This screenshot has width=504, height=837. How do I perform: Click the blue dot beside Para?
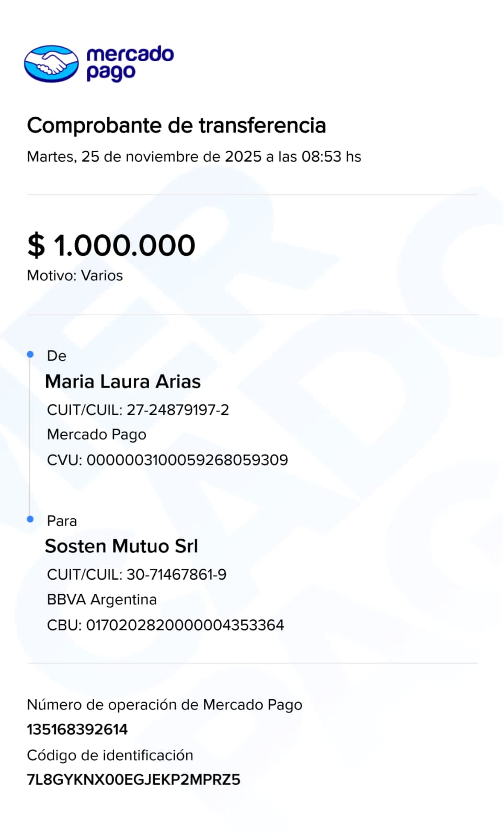30,519
